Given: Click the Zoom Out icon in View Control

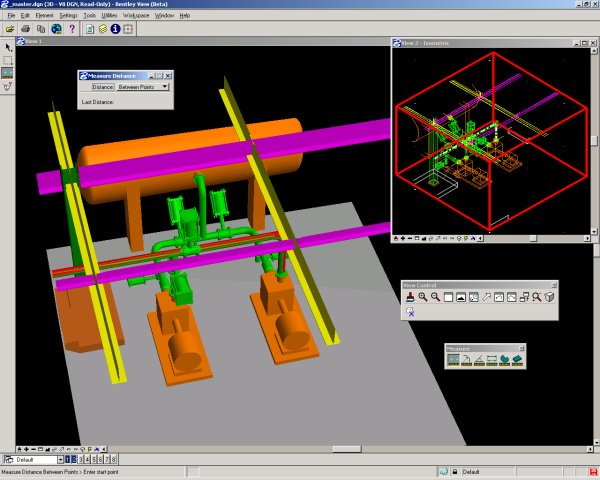Looking at the screenshot, I should (x=437, y=297).
